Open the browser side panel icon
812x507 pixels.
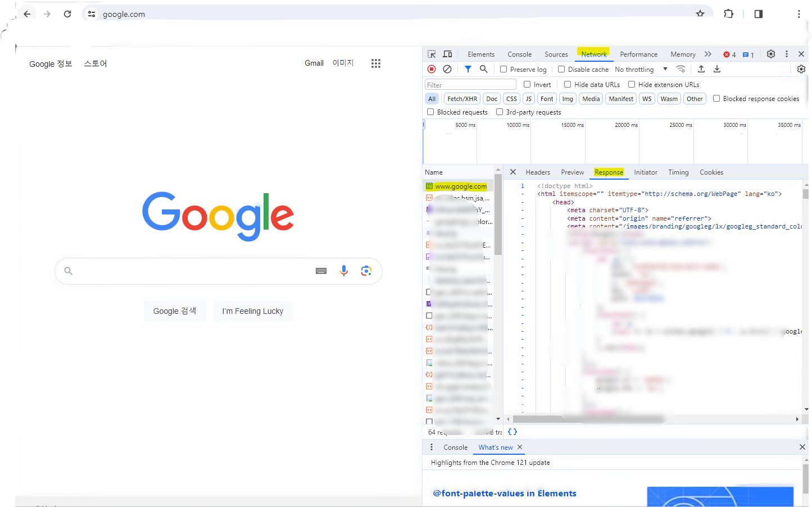point(759,14)
